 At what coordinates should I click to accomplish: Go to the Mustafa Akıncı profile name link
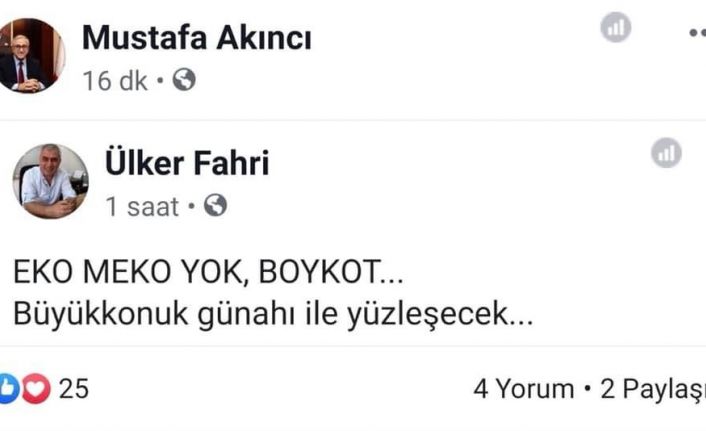coord(196,38)
